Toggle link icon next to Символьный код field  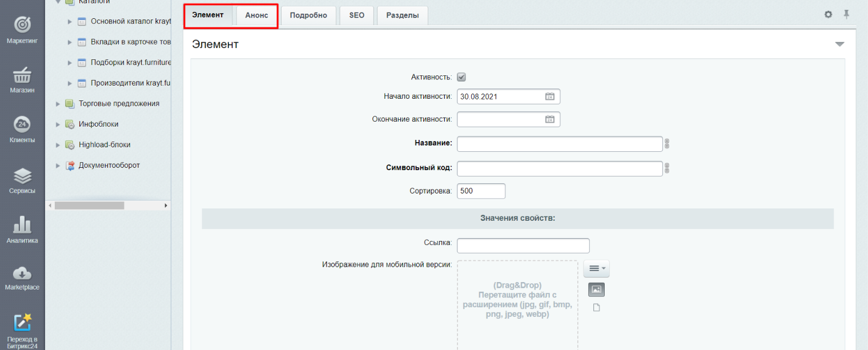point(666,168)
